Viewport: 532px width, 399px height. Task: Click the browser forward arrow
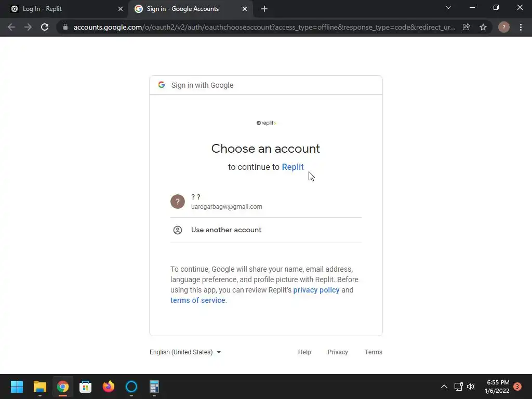point(28,27)
